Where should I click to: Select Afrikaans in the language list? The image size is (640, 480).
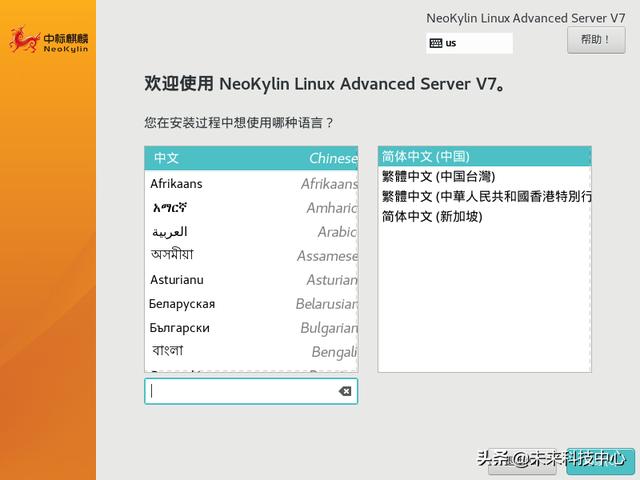251,184
